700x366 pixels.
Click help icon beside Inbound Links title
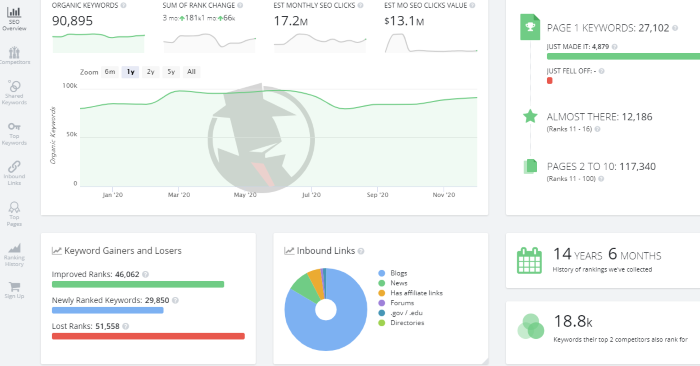(361, 251)
